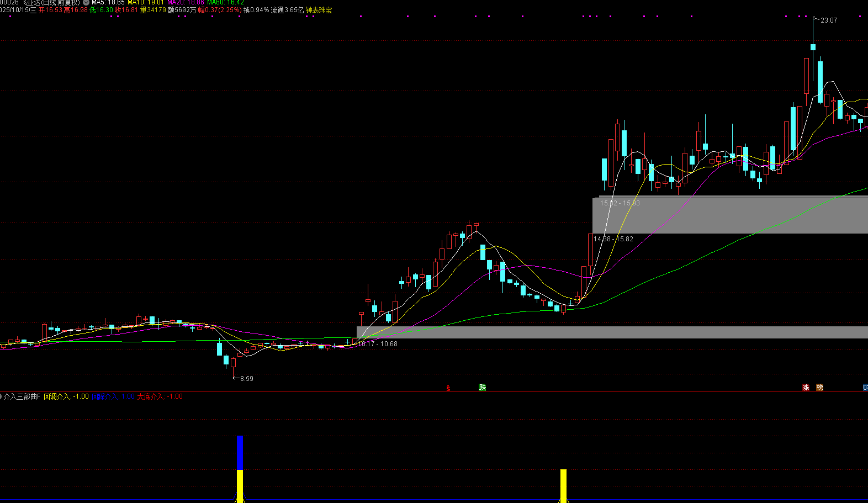The width and height of the screenshot is (868, 503).
Task: Click the 8.59 low price label
Action: pos(247,379)
